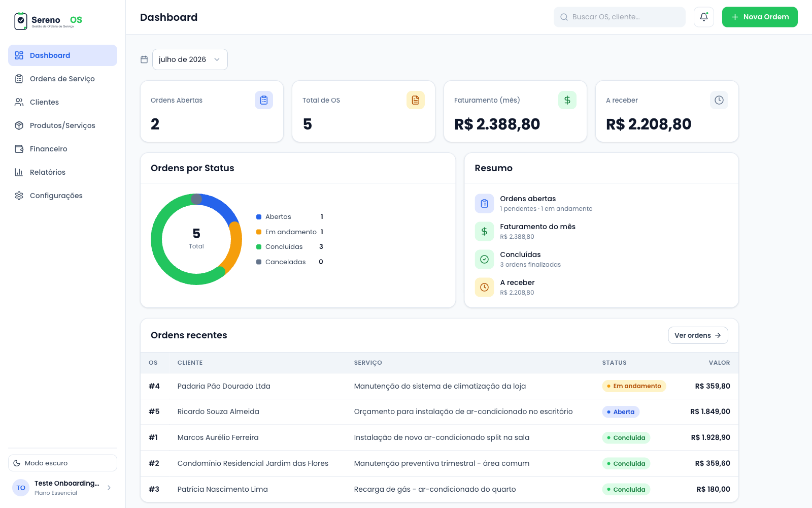Open Relatórios in the sidebar
This screenshot has height=508, width=812.
click(x=62, y=172)
